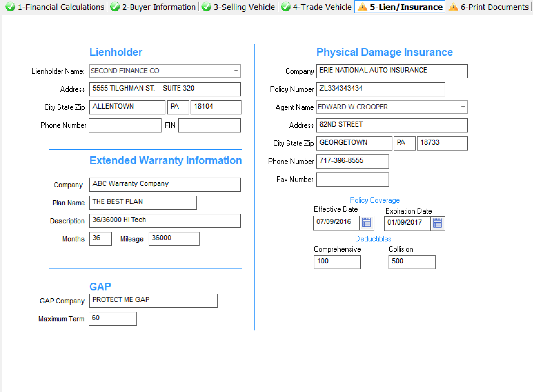The height and width of the screenshot is (392, 533).
Task: Click the green check on 3-Selling Vehicle tab
Action: (x=206, y=7)
